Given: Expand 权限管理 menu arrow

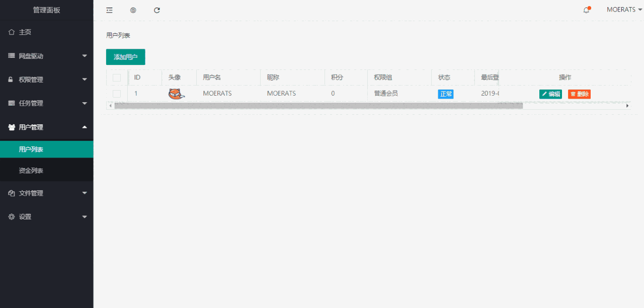Looking at the screenshot, I should [x=85, y=80].
